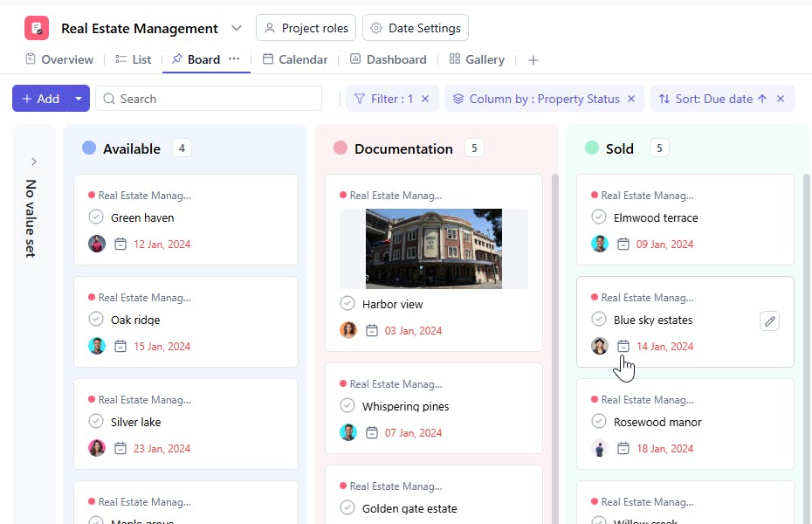Open the Board tab's three-dot options menu
The height and width of the screenshot is (524, 812).
[x=234, y=59]
